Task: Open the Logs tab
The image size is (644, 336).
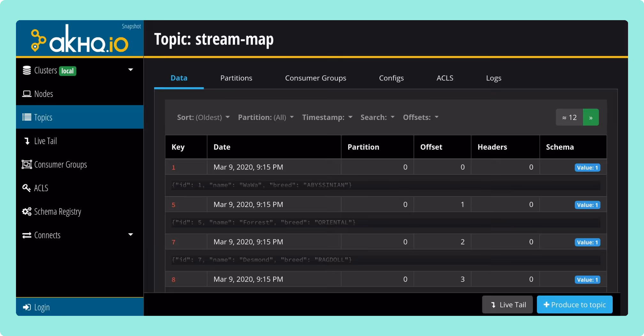Action: coord(493,78)
